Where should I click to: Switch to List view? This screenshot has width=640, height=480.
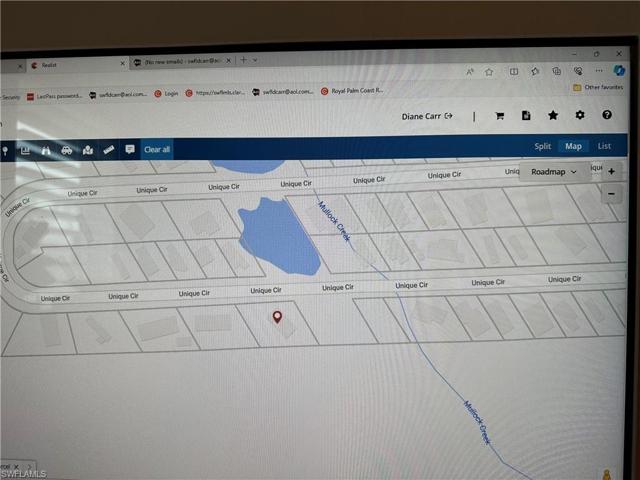604,146
